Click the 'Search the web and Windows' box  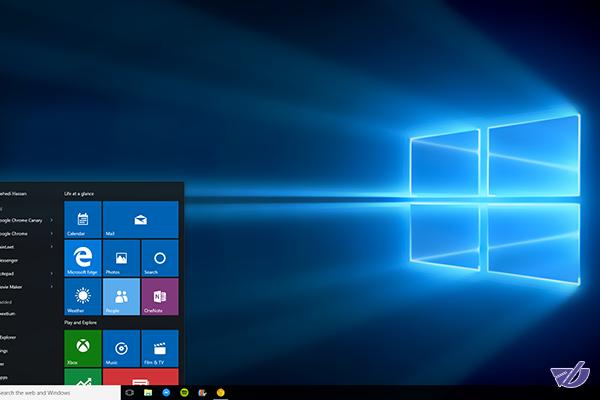click(x=60, y=393)
